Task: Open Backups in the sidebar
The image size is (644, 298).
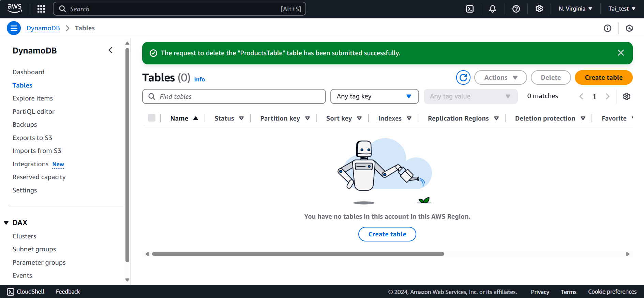Action: (25, 125)
